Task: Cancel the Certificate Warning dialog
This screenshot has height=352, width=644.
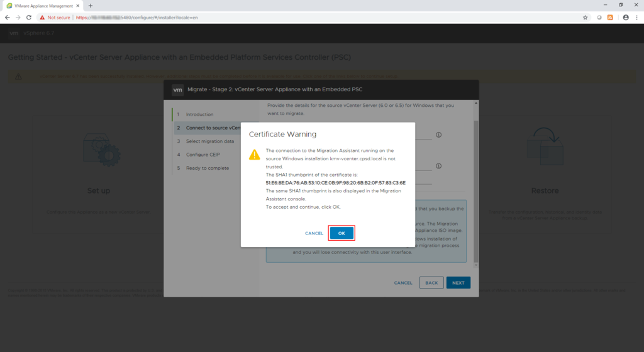Action: [x=314, y=233]
